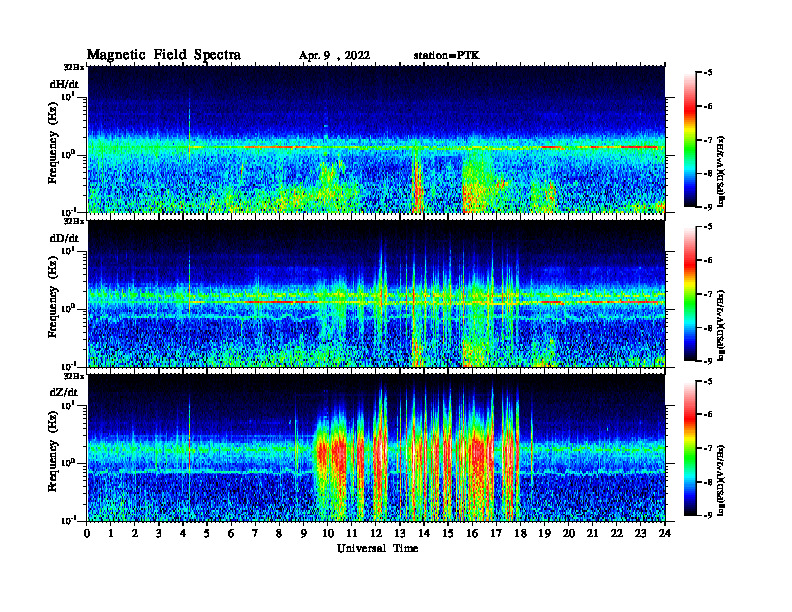The height and width of the screenshot is (612, 792).
Task: Click the "32Hz" label above dZ/dt panel
Action: point(74,376)
